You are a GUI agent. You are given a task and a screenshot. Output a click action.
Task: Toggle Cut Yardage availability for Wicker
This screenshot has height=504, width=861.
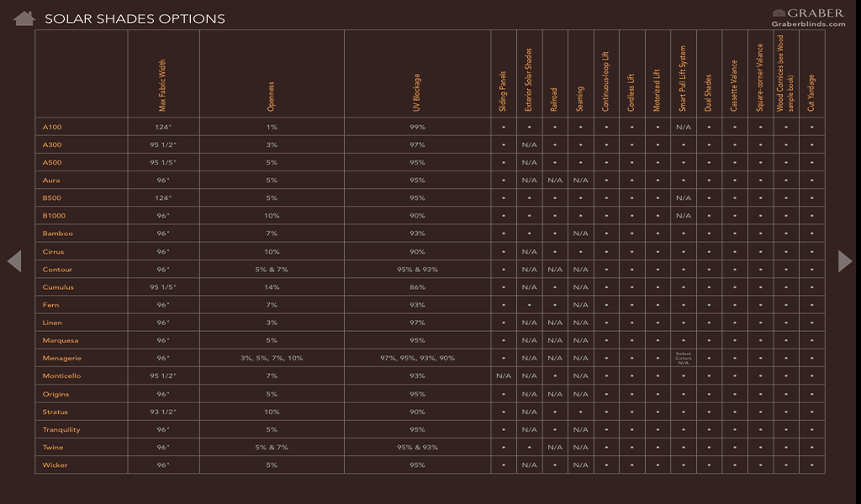pos(811,464)
